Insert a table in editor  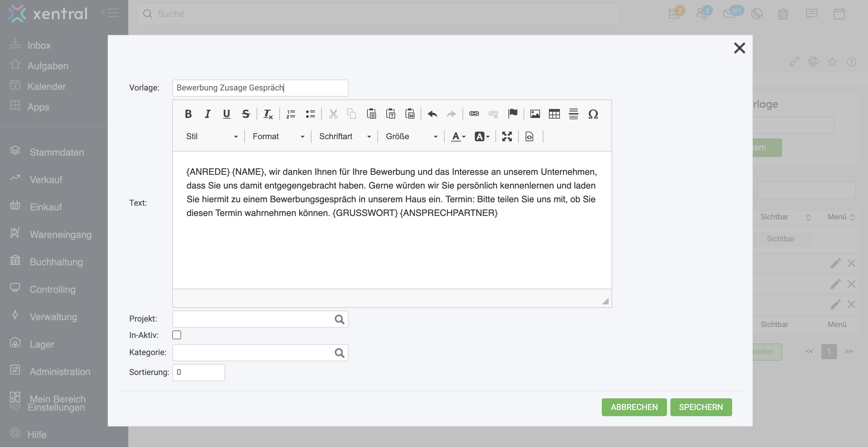(554, 114)
